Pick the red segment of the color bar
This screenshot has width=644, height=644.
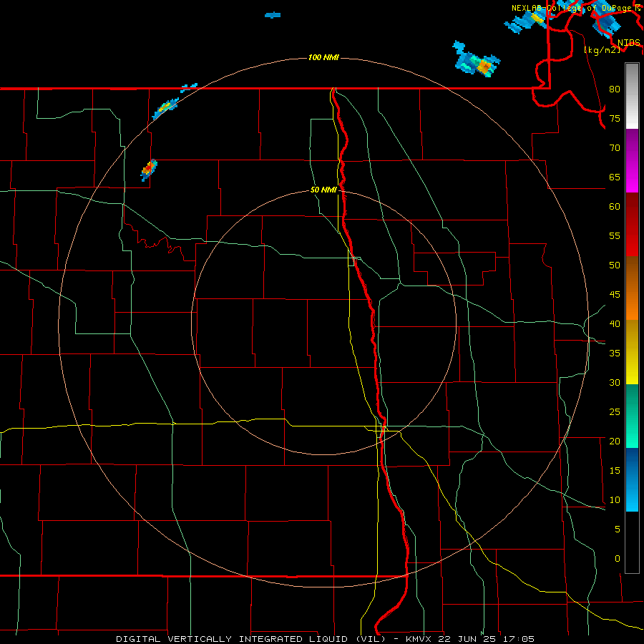(632, 224)
